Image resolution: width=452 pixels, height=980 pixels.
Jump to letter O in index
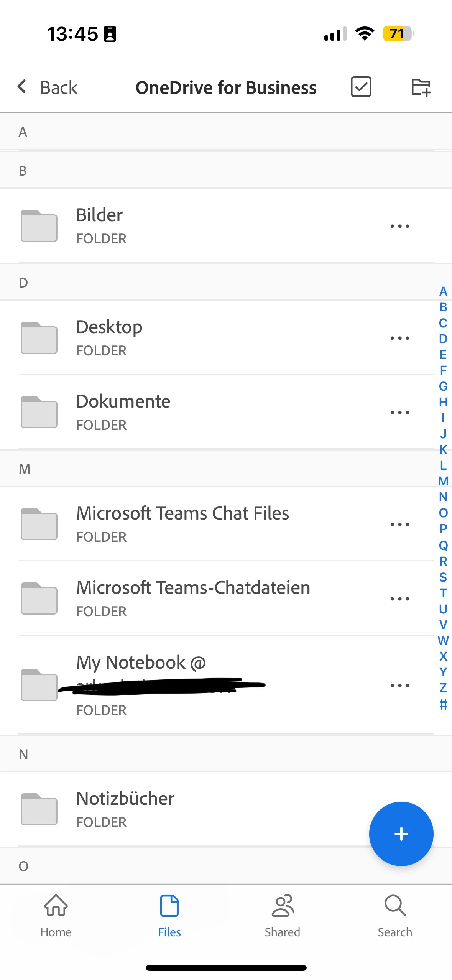(x=443, y=513)
